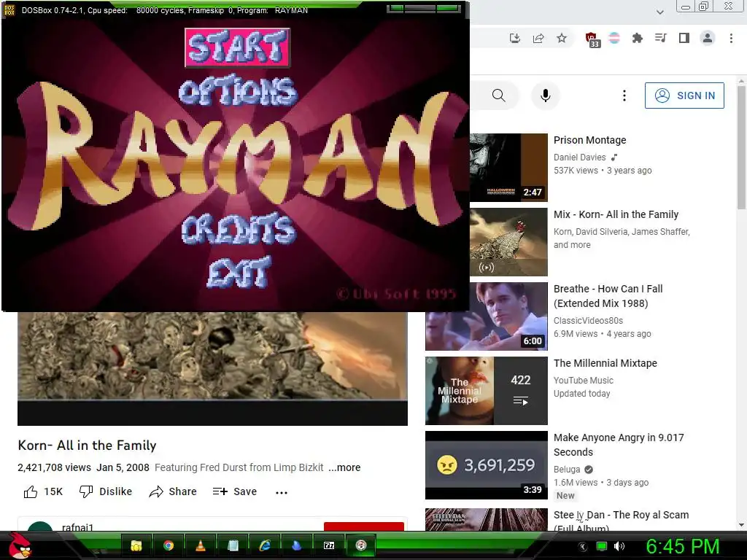Open the Notepad taskbar icon
747x560 pixels.
click(233, 545)
